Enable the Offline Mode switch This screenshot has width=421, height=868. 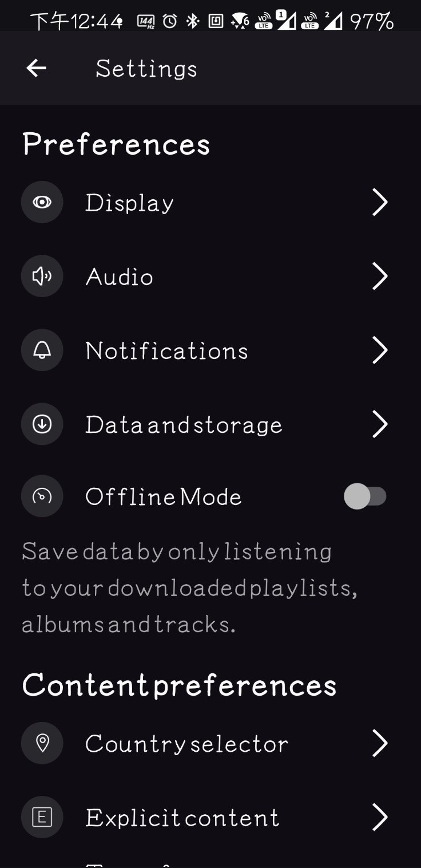(365, 496)
